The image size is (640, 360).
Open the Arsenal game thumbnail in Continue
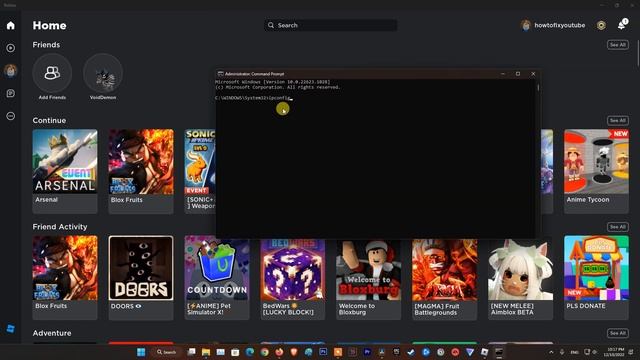65,162
